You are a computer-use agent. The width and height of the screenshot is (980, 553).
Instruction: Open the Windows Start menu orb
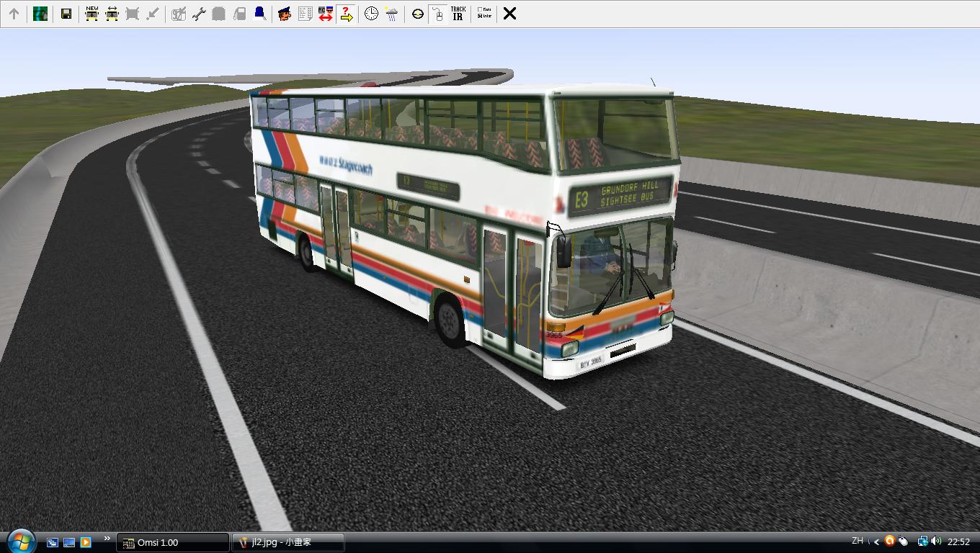pyautogui.click(x=20, y=540)
